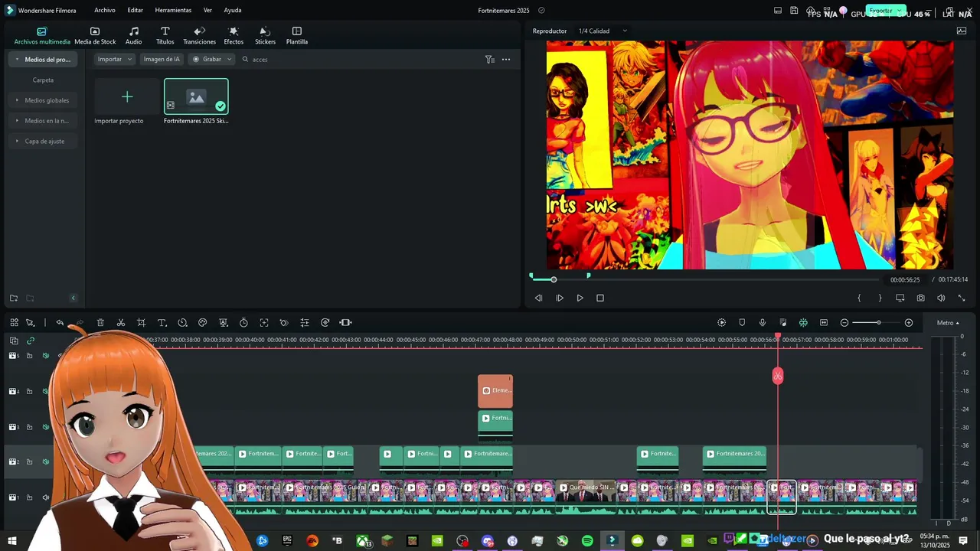Set the mark-out point in the player

(880, 298)
